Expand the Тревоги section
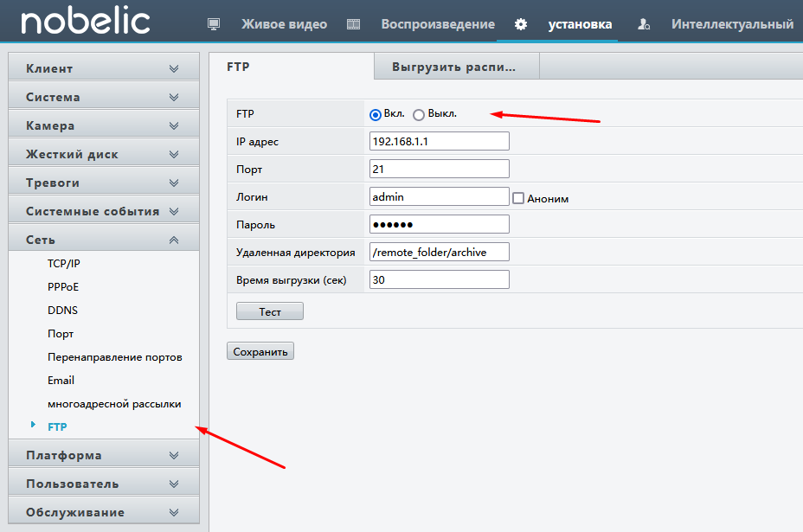803x532 pixels. (x=104, y=183)
